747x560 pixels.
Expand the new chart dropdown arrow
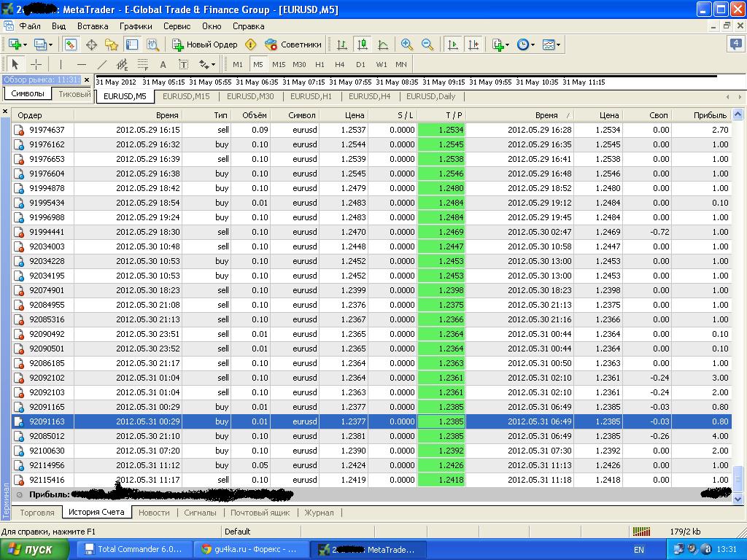25,44
